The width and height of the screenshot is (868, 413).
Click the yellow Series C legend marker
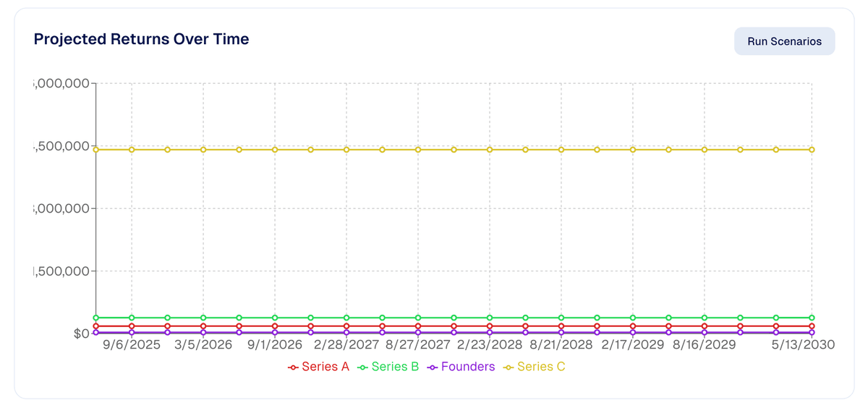pos(509,367)
